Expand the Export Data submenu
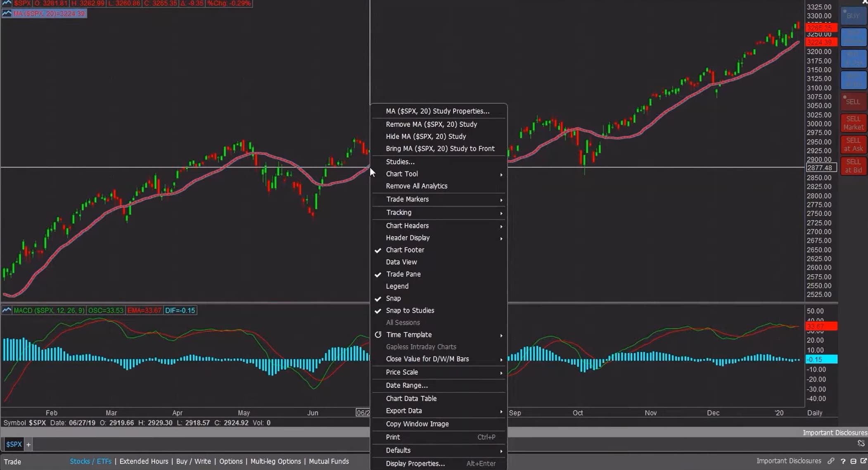The height and width of the screenshot is (470, 868). click(x=439, y=411)
